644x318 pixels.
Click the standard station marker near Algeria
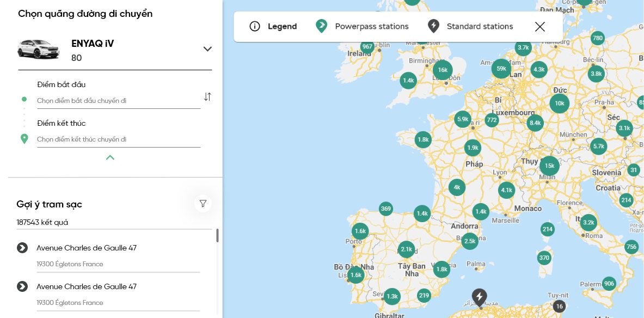479,297
